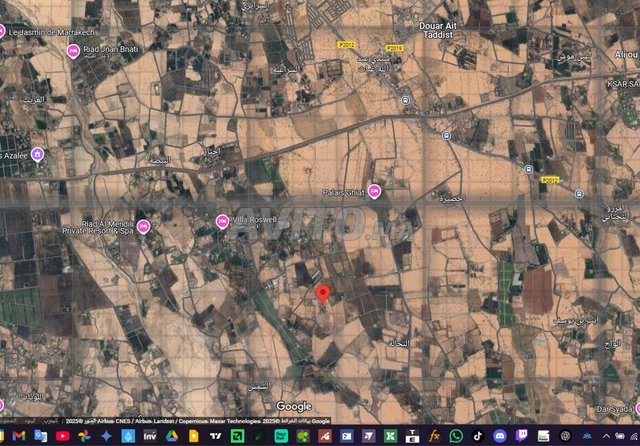
Task: Click the TradingView taskbar icon
Action: 215,436
